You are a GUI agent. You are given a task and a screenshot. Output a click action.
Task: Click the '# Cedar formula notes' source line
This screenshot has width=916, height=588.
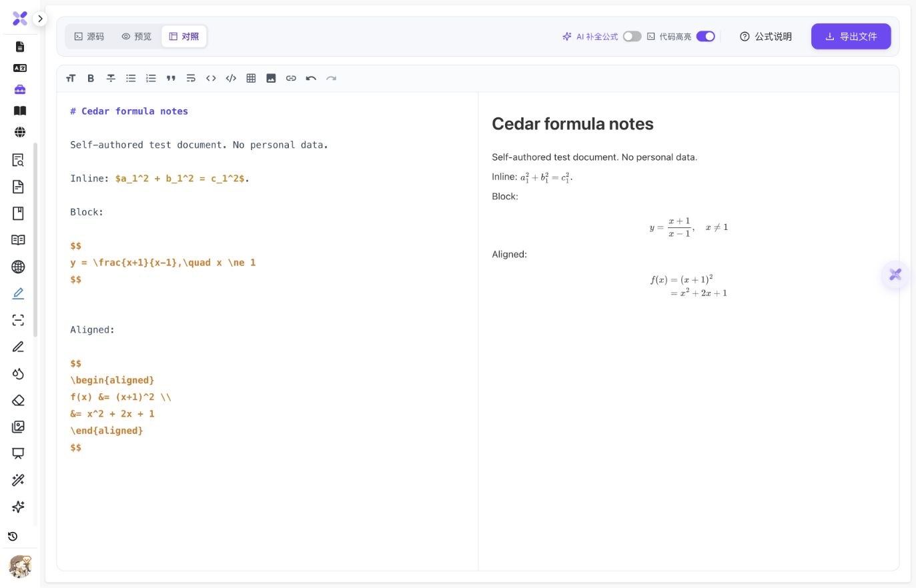tap(129, 111)
